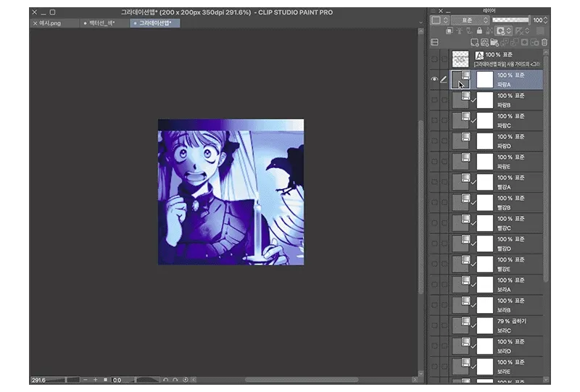Click the rotation angle slider in status bar
The height and width of the screenshot is (392, 580).
148,380
